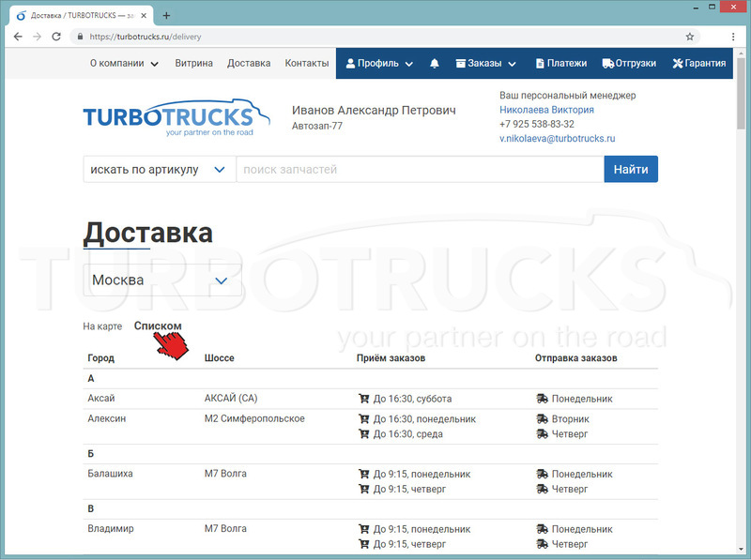This screenshot has width=751, height=560.
Task: Click the Доставка tab favicon
Action: [x=21, y=16]
